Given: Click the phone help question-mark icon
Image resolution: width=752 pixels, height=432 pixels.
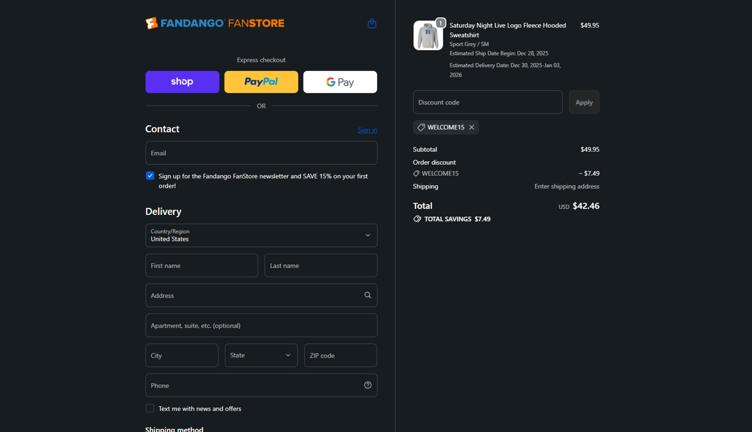Looking at the screenshot, I should click(x=367, y=385).
